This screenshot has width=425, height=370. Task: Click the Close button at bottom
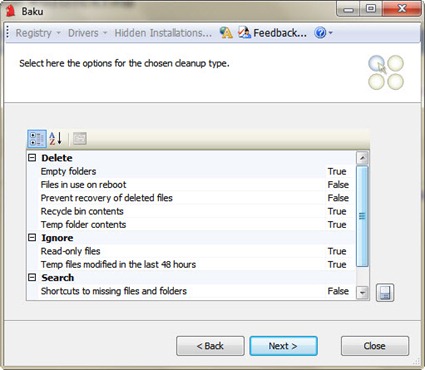[x=375, y=346]
